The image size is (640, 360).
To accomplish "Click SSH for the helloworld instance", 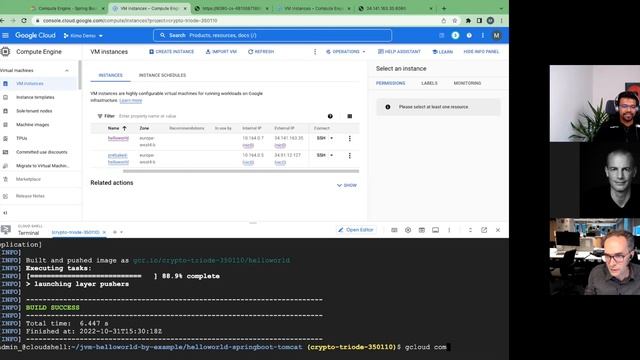I will (x=321, y=138).
